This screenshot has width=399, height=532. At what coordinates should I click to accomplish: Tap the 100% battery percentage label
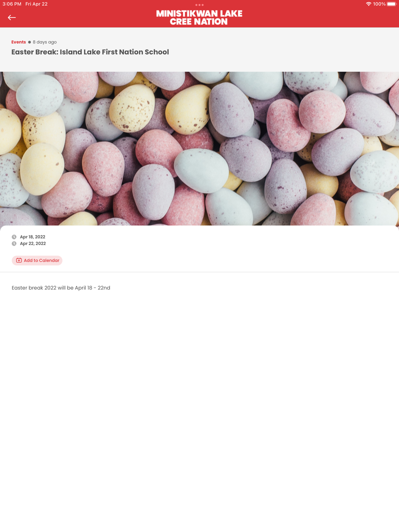379,4
